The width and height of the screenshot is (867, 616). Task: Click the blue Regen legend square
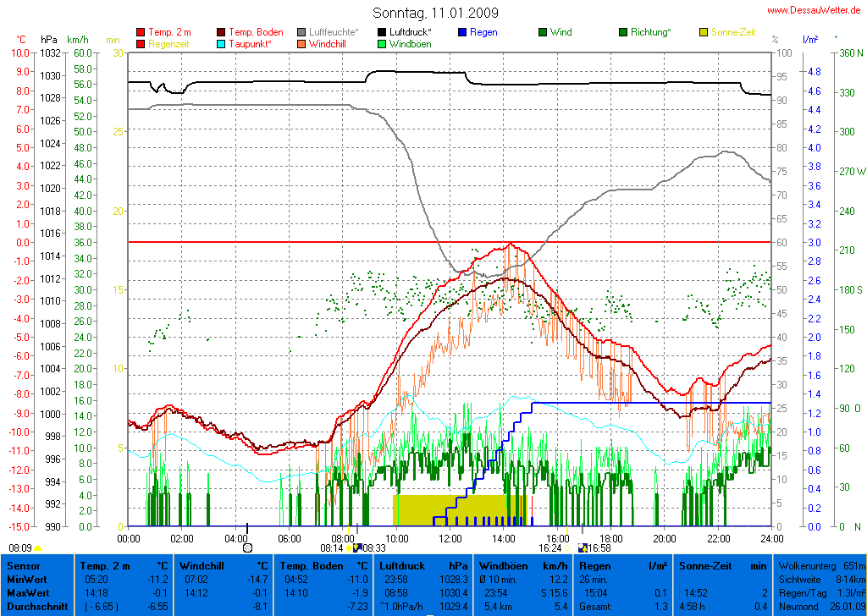[462, 32]
